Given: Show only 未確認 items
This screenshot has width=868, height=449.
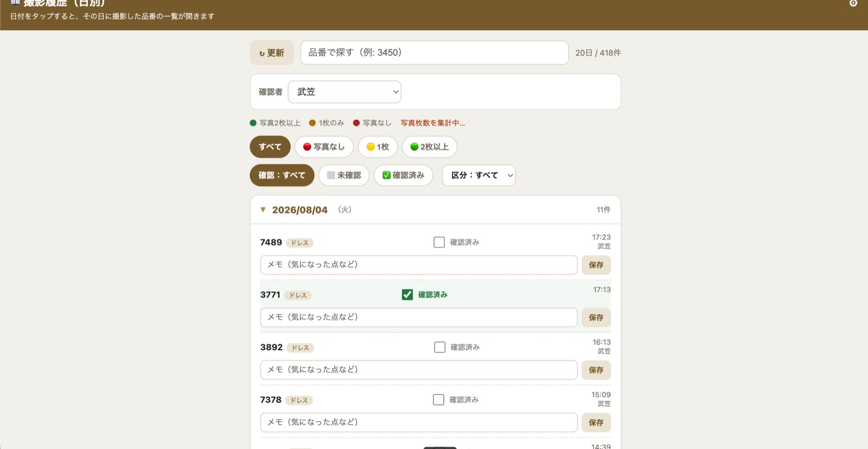Looking at the screenshot, I should coord(344,175).
